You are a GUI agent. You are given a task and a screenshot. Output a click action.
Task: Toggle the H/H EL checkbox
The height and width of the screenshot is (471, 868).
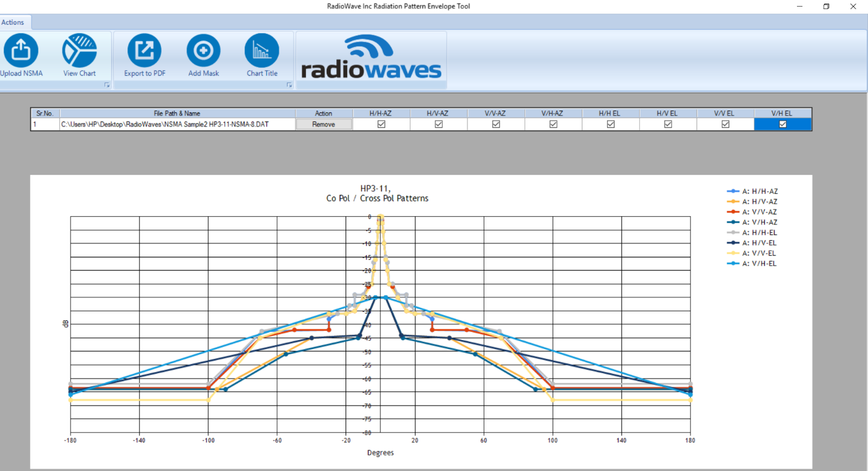coord(611,124)
